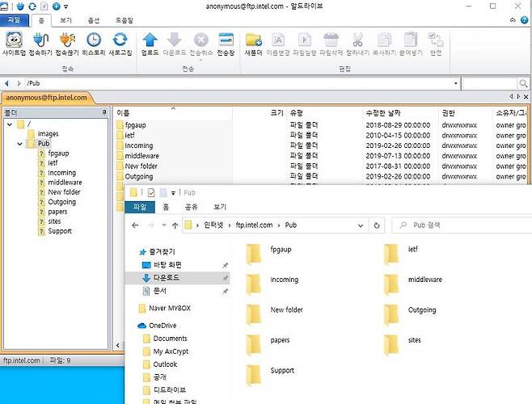Screen dimensions: 532x404
Task: Click the 이름변경 rename icon
Action: 278,44
